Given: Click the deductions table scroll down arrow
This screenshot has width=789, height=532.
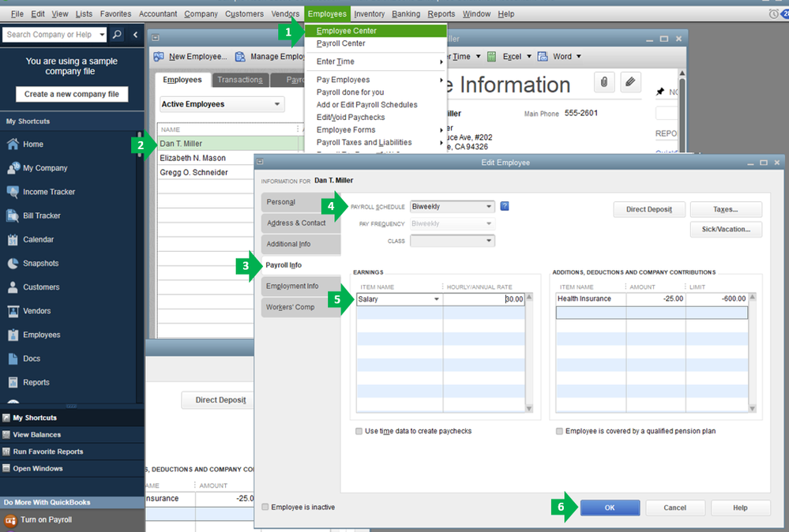Looking at the screenshot, I should pos(752,409).
